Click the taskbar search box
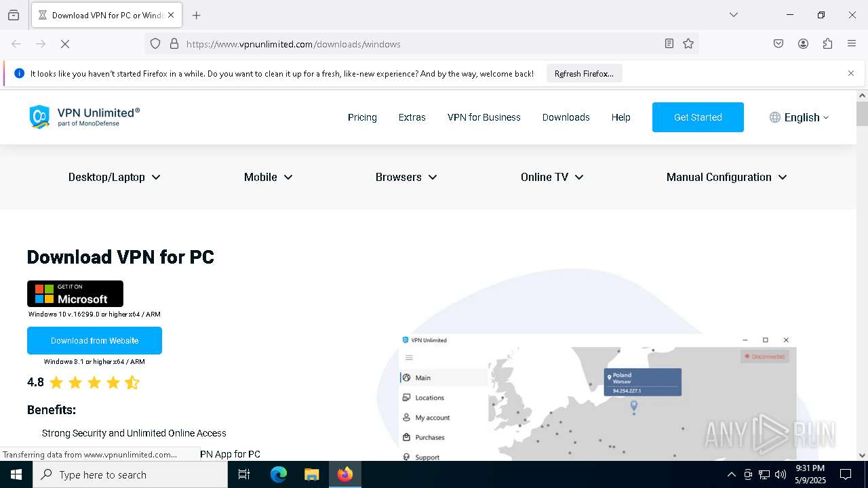Viewport: 868px width, 488px height. (130, 474)
